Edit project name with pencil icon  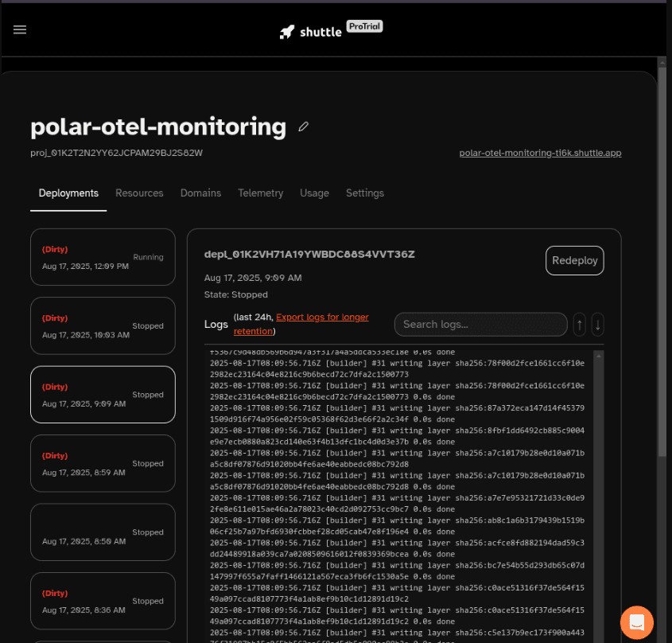coord(303,127)
